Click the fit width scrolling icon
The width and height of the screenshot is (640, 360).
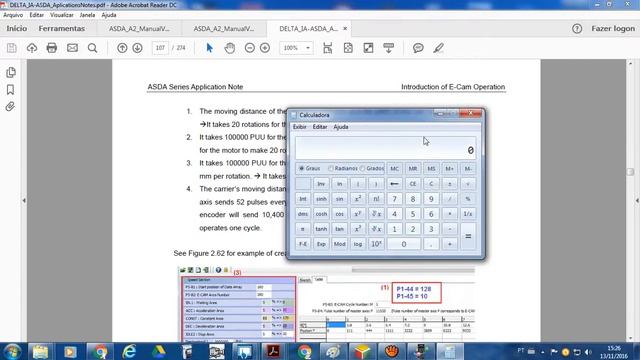point(327,48)
